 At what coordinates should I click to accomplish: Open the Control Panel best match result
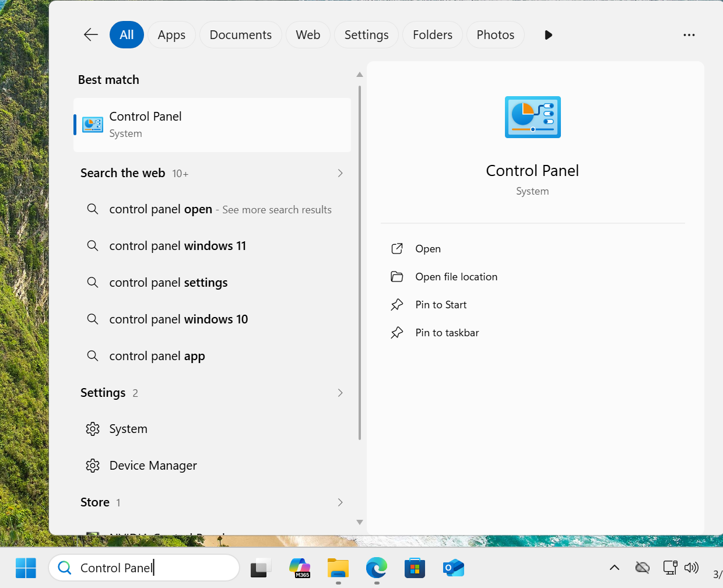(212, 125)
